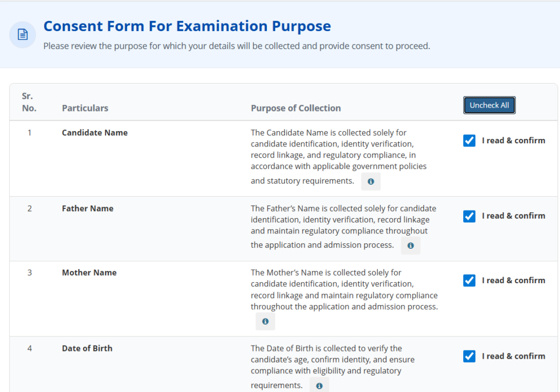Uncheck the Candidate Name confirmation checkbox
The height and width of the screenshot is (392, 560).
pos(469,141)
